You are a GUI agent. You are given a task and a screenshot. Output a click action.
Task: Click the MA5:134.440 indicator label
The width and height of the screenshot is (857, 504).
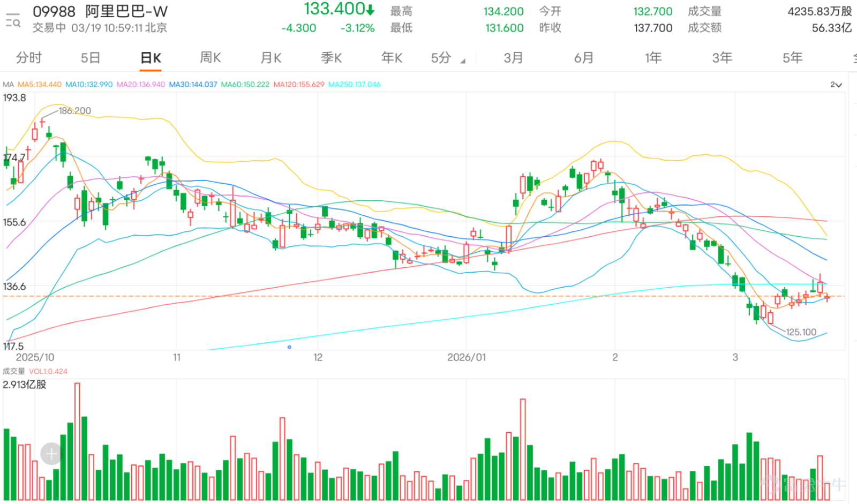pos(40,85)
